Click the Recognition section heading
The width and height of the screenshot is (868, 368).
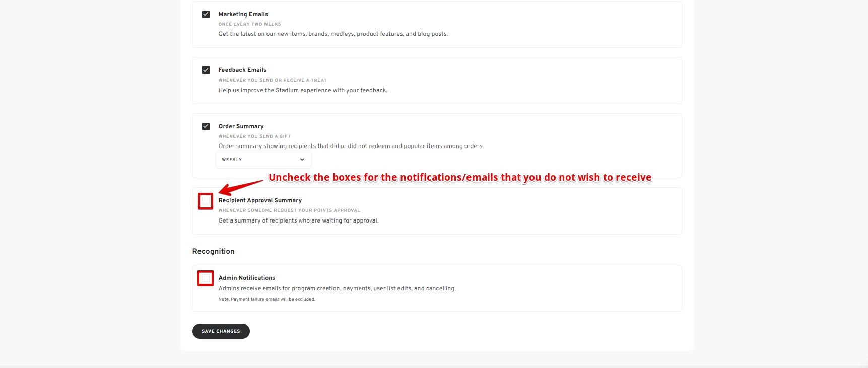(x=213, y=251)
